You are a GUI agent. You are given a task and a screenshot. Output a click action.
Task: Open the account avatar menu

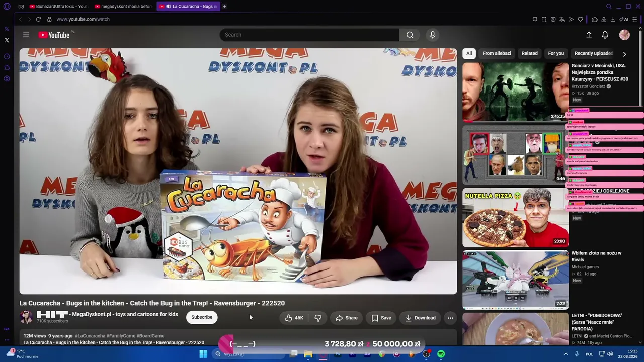[x=624, y=35]
